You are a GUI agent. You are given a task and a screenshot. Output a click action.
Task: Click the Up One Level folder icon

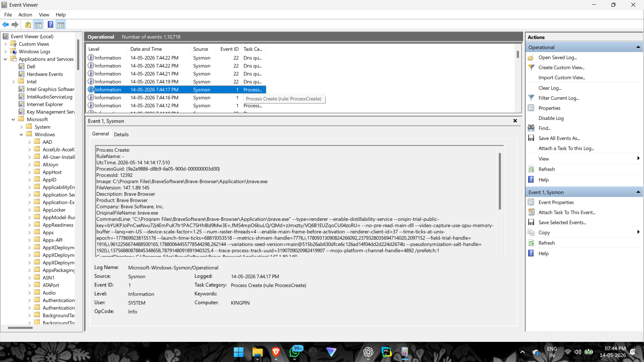point(28,24)
